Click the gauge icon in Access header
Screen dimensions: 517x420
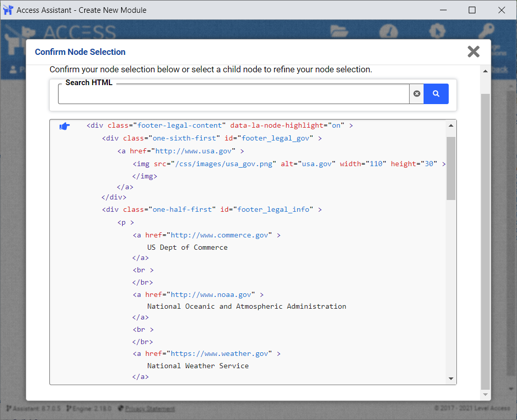(389, 31)
